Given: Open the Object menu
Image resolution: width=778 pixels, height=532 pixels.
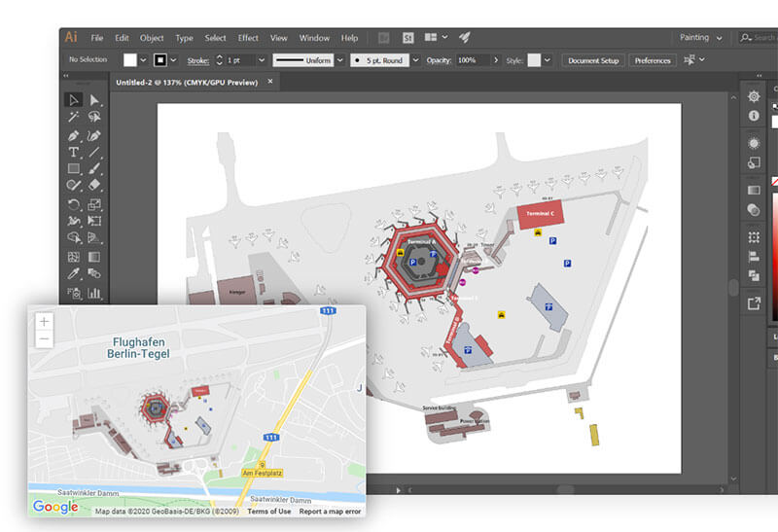Looking at the screenshot, I should [152, 38].
